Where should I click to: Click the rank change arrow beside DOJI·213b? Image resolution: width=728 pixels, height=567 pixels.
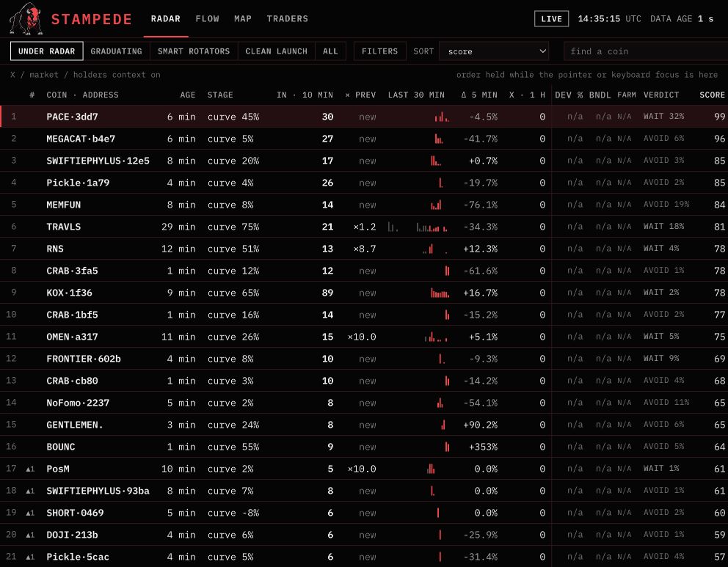coord(30,535)
